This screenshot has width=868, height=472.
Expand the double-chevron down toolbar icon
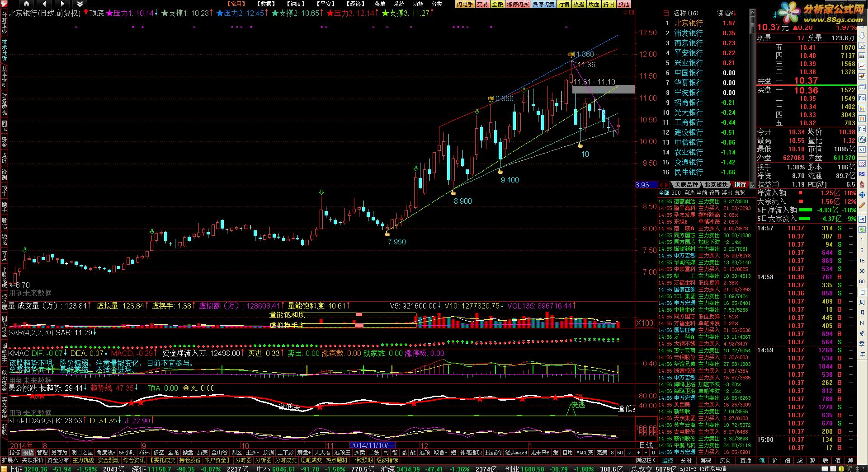(x=80, y=4)
